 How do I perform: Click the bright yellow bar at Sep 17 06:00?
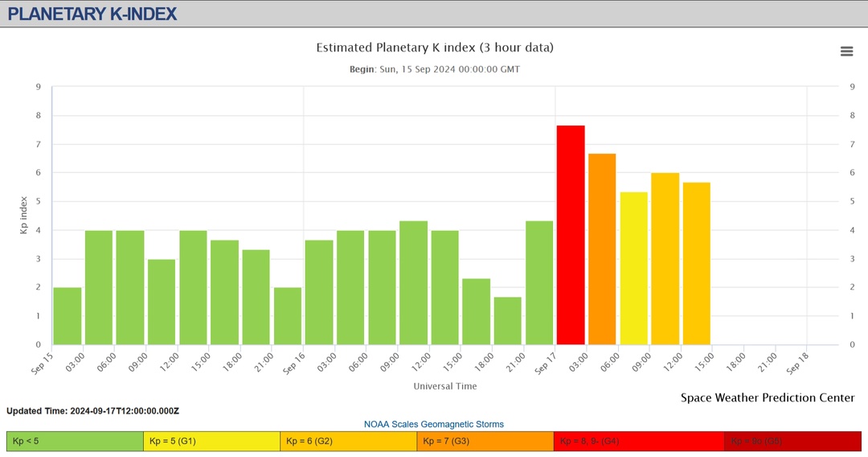point(633,268)
